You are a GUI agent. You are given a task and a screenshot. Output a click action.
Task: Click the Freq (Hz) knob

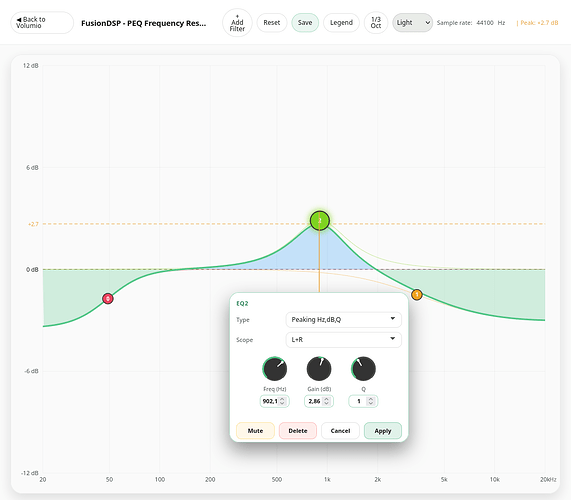click(275, 369)
